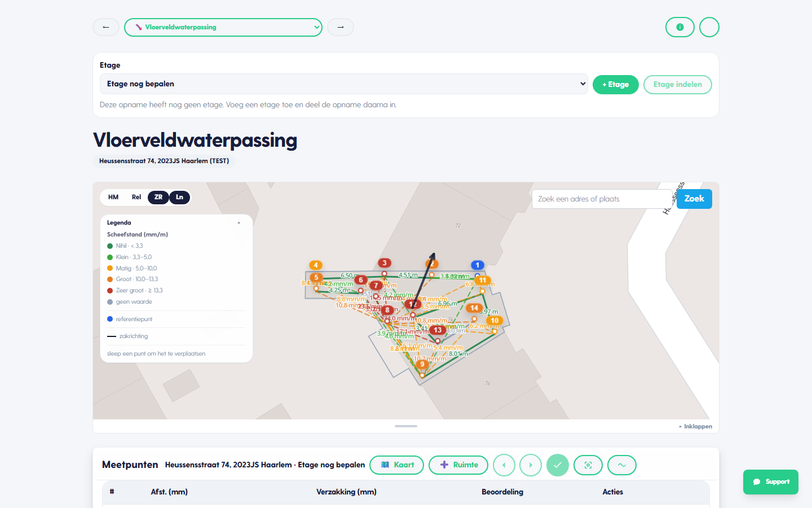
Task: Toggle the Rel map mode
Action: coord(136,197)
